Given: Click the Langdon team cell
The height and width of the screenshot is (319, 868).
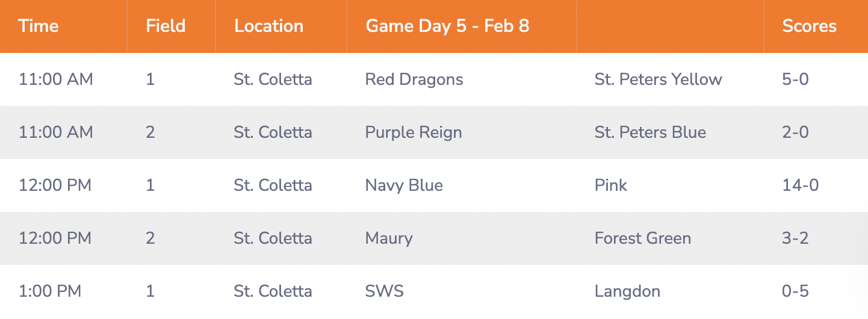Looking at the screenshot, I should click(627, 291).
